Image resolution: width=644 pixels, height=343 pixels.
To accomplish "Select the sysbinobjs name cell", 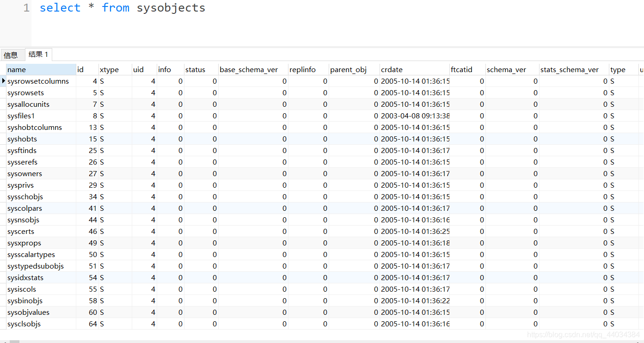I will [41, 300].
